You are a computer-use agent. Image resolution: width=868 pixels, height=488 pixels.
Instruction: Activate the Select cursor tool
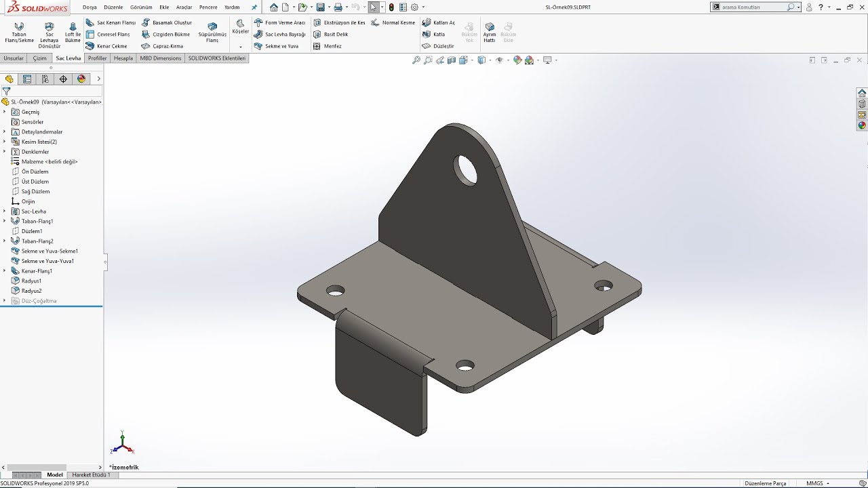[x=374, y=7]
